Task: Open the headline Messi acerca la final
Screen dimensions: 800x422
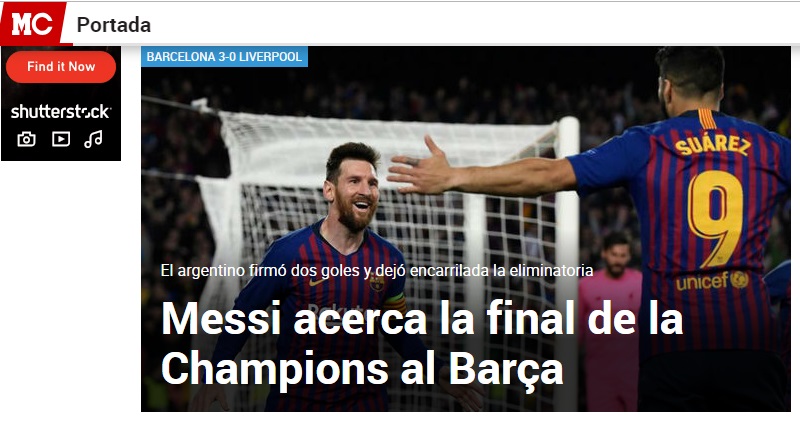Action: coord(422,343)
